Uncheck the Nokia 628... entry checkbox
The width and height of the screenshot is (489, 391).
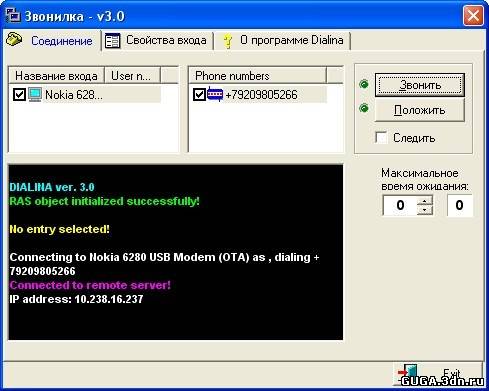(x=19, y=95)
